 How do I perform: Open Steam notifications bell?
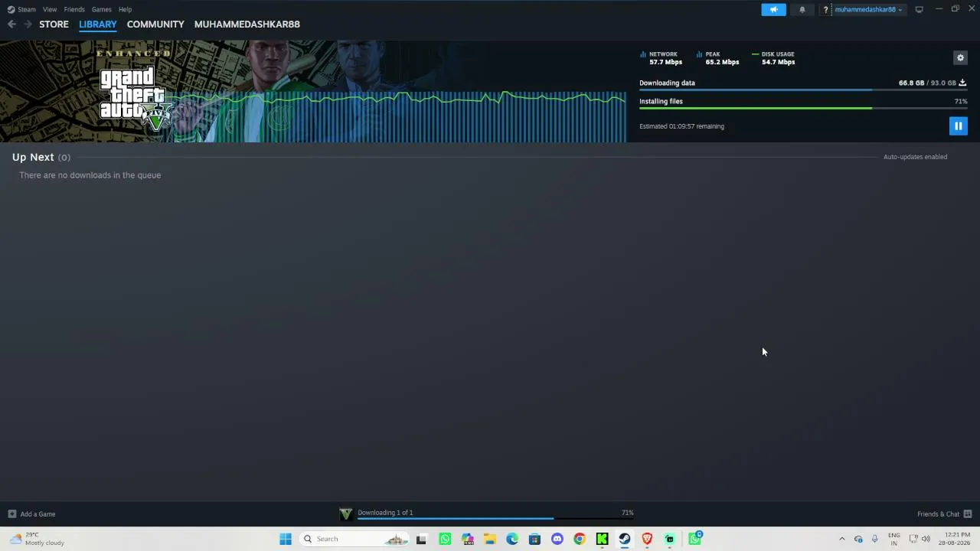click(802, 9)
